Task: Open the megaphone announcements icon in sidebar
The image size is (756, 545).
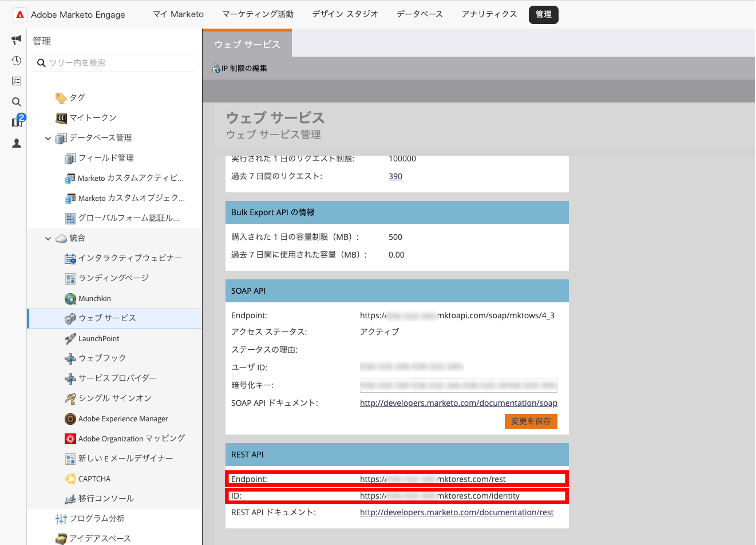Action: pyautogui.click(x=16, y=40)
